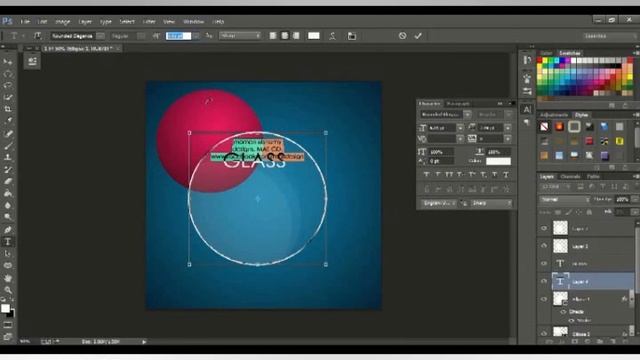Open collapsed Character panel icon

click(x=527, y=109)
